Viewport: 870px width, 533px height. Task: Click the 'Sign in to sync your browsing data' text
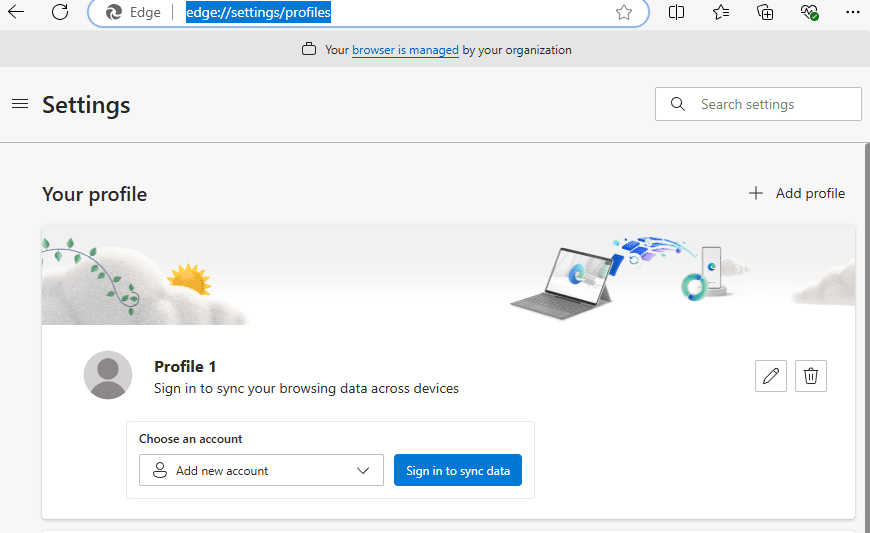306,388
